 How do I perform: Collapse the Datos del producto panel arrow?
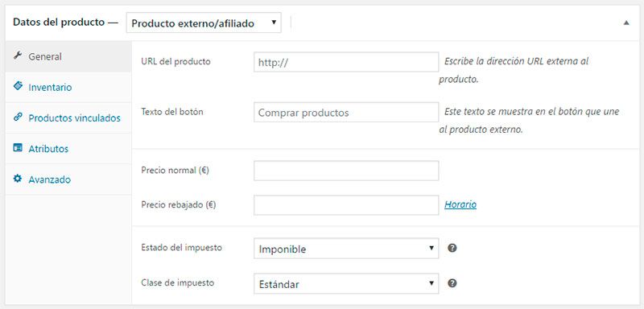click(626, 23)
